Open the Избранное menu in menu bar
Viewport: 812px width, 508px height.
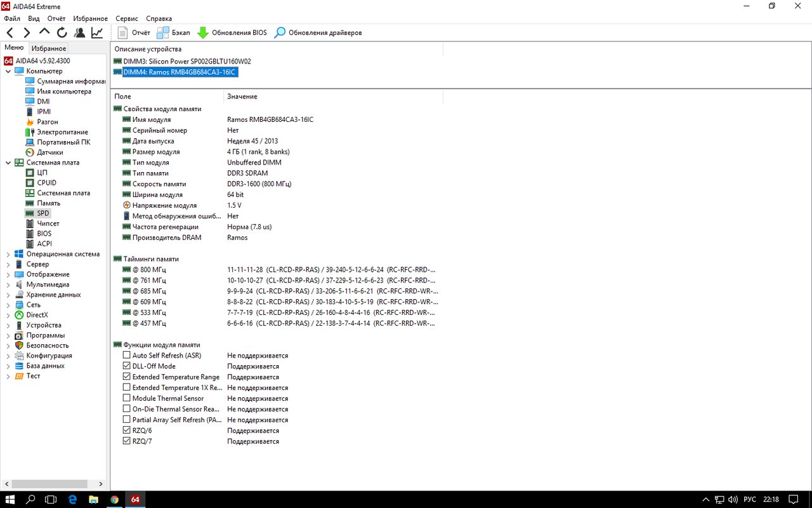(x=90, y=18)
